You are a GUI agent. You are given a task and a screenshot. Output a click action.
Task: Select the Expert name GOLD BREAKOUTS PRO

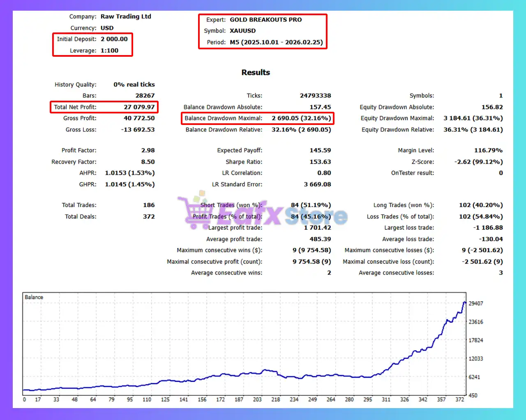[x=265, y=20]
